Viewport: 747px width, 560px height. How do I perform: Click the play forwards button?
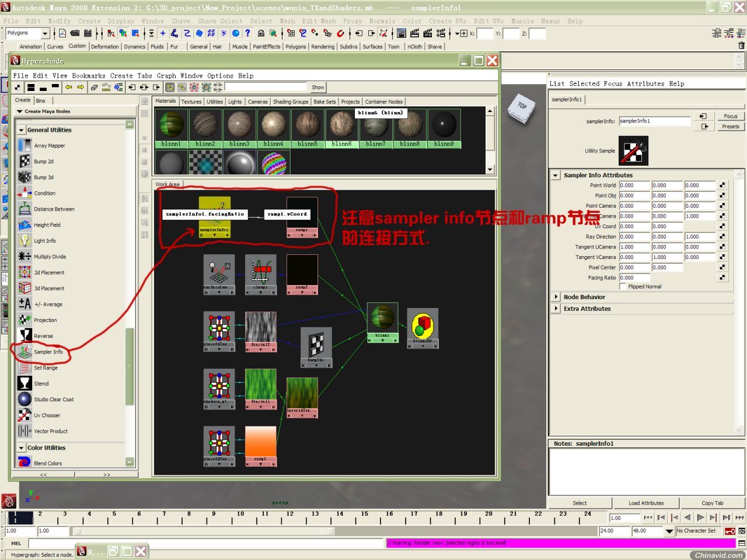tap(700, 517)
